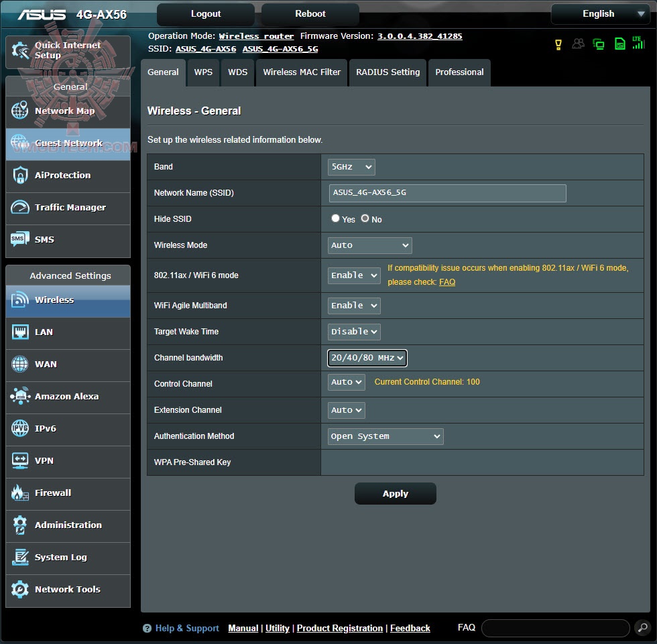Open the Manual link
Image resolution: width=657 pixels, height=644 pixels.
point(243,628)
